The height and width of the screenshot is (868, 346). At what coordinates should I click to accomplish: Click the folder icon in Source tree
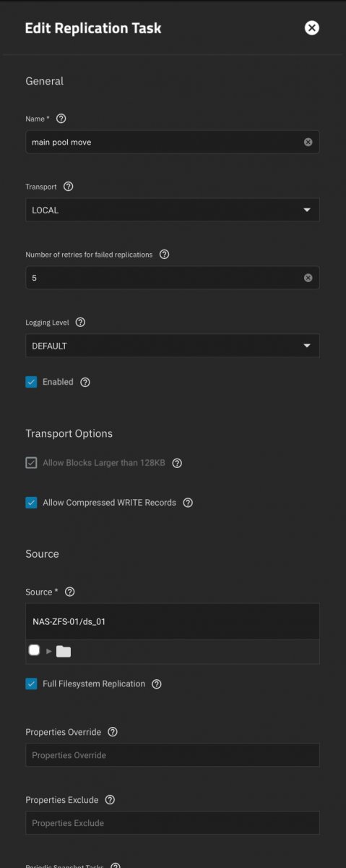click(64, 651)
